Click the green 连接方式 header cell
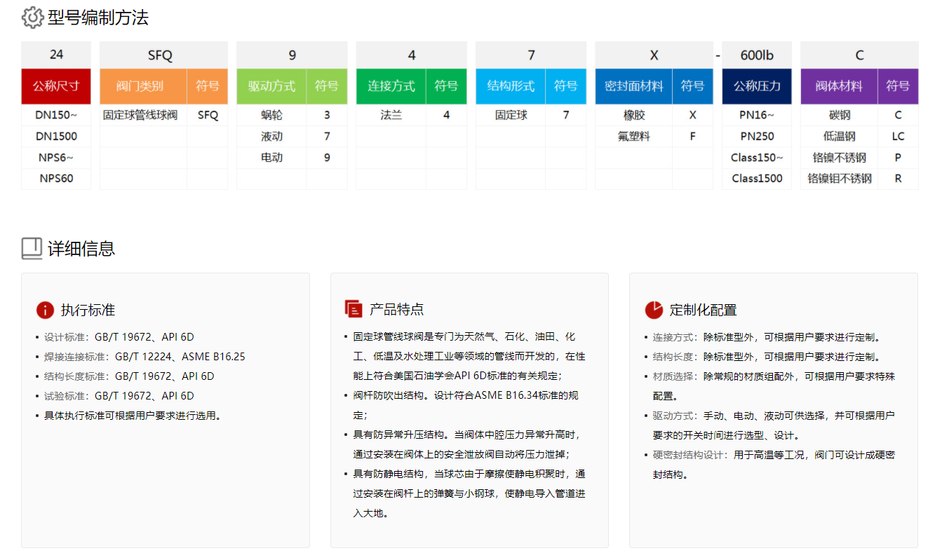The width and height of the screenshot is (935, 560). point(391,86)
